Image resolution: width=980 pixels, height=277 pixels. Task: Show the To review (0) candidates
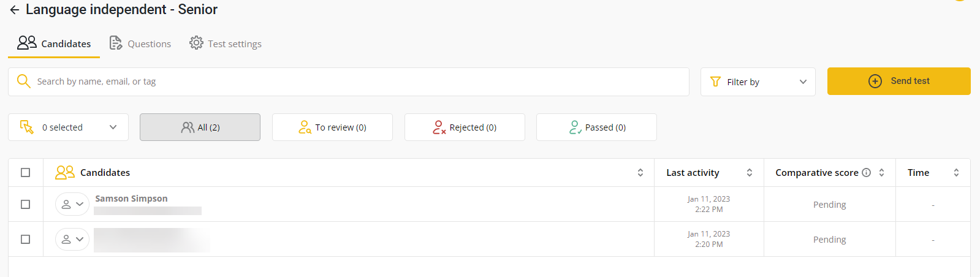332,127
